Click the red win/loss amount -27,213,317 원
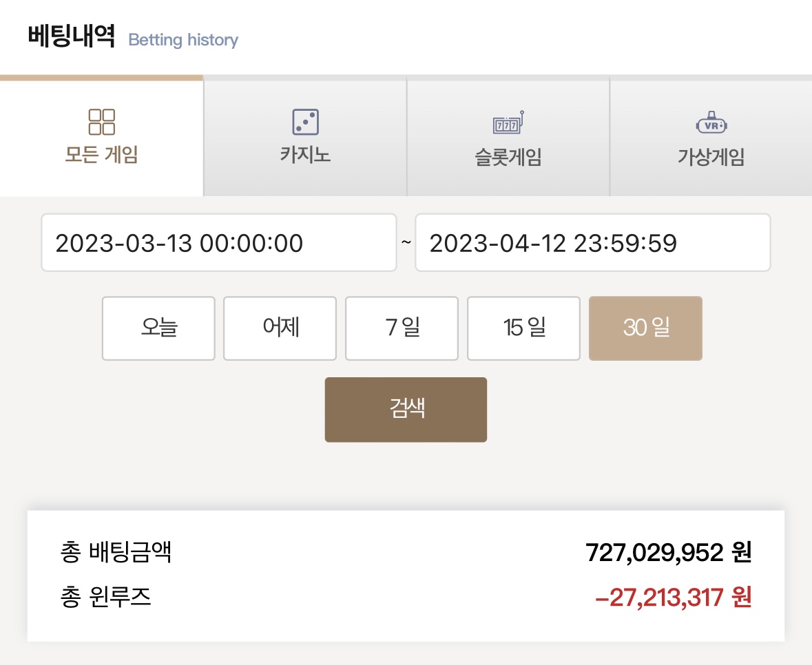812x665 pixels. (x=673, y=598)
